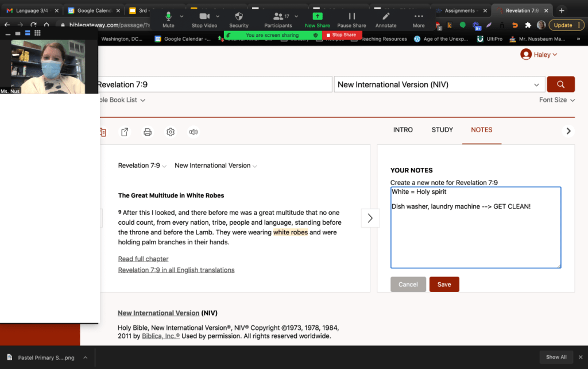The image size is (588, 369).
Task: Click the print passage icon
Action: point(148,132)
